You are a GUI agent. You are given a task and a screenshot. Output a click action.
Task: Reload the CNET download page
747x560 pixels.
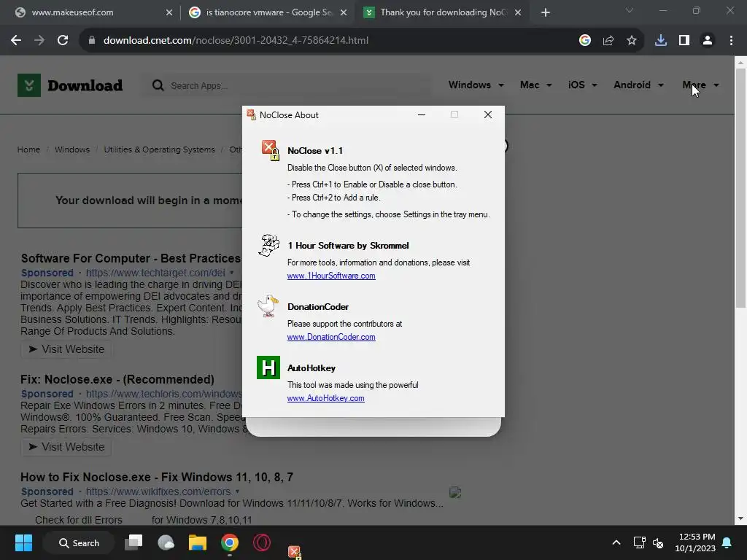coord(63,41)
